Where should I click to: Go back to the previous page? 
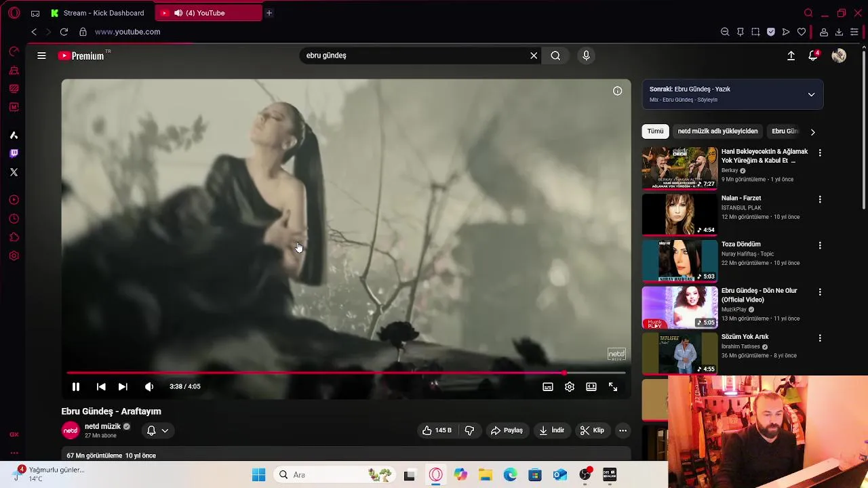click(x=34, y=32)
